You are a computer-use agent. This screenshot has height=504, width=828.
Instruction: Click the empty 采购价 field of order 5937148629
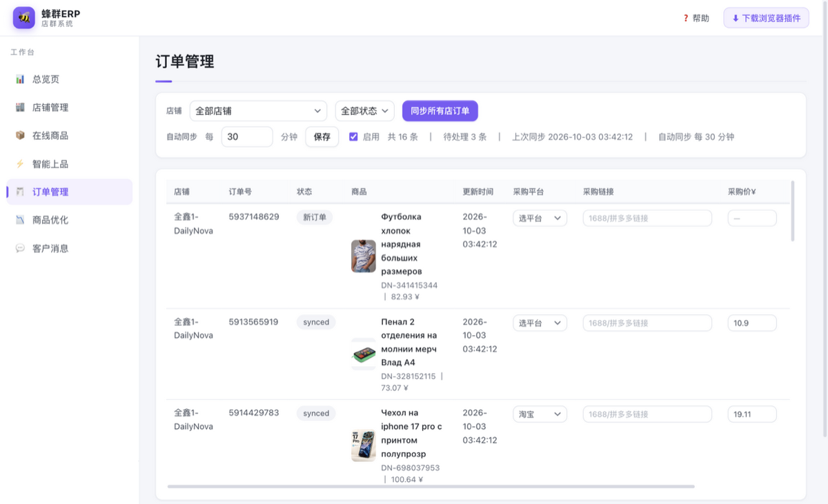[x=752, y=219]
